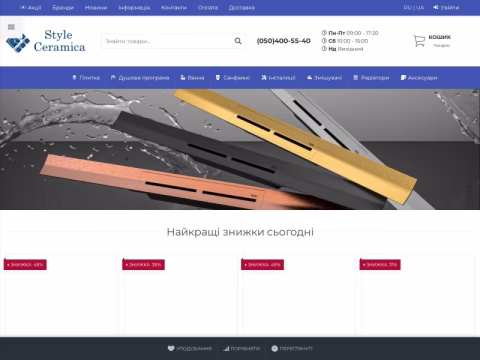
Task: Click the Акції icon in top bar
Action: (23, 7)
